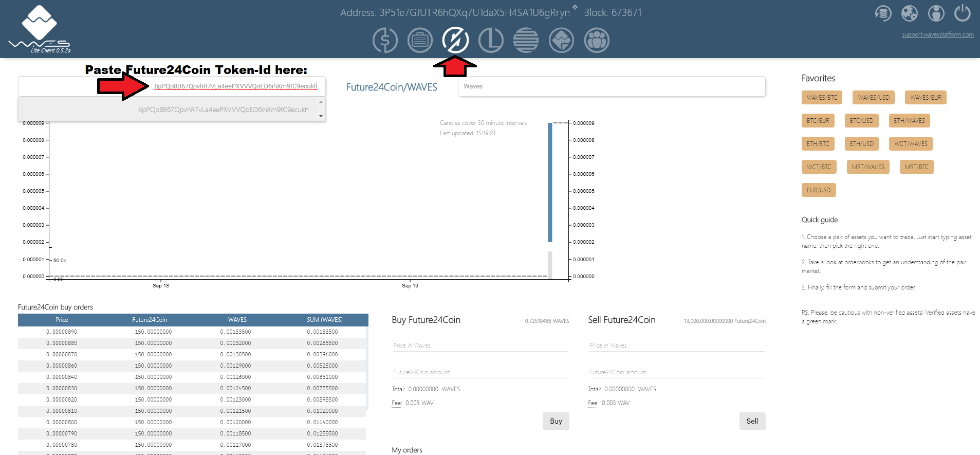Click the copy icon next to address

pyautogui.click(x=575, y=7)
